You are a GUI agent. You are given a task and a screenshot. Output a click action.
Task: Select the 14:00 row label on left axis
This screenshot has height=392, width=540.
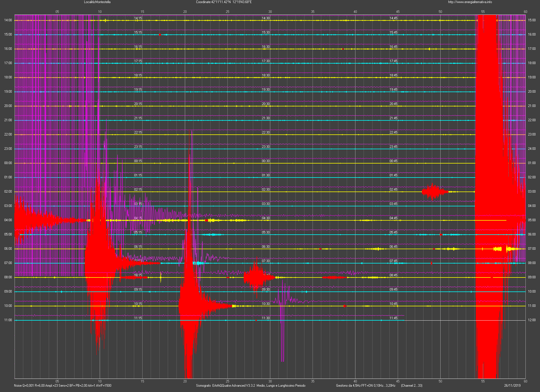tap(8, 20)
